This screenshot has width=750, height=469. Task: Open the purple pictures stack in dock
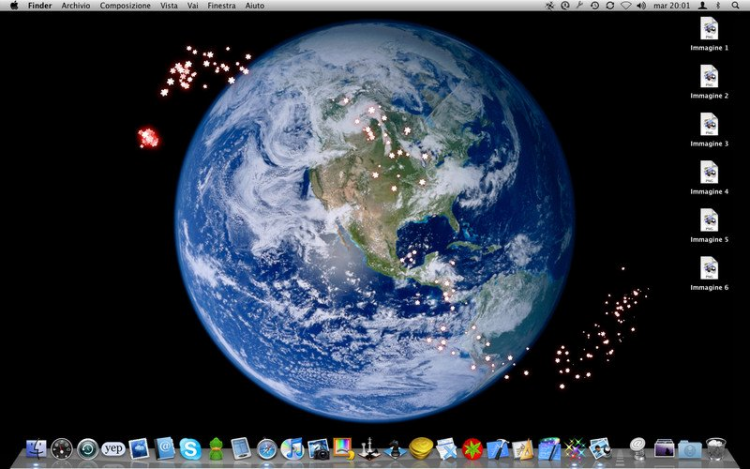[664, 449]
